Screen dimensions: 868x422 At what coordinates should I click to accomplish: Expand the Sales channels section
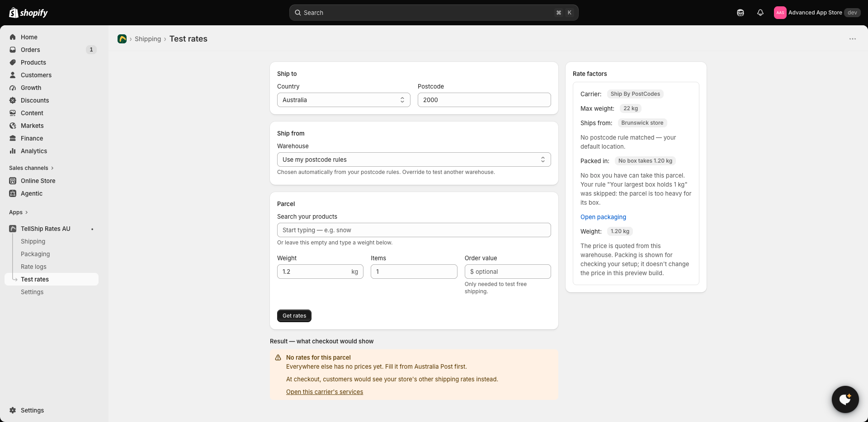click(31, 168)
